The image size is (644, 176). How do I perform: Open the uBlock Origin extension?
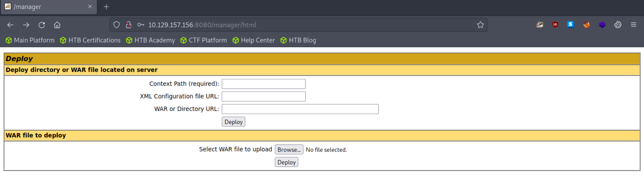point(555,25)
